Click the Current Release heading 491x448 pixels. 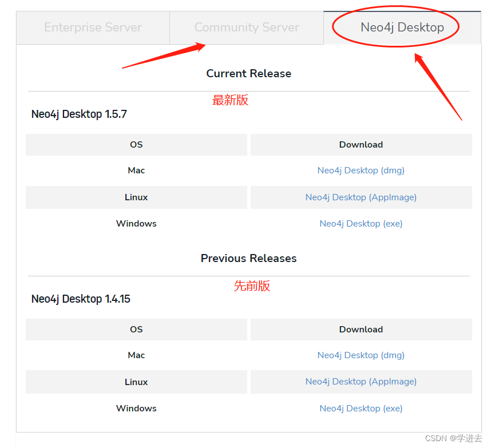point(248,73)
